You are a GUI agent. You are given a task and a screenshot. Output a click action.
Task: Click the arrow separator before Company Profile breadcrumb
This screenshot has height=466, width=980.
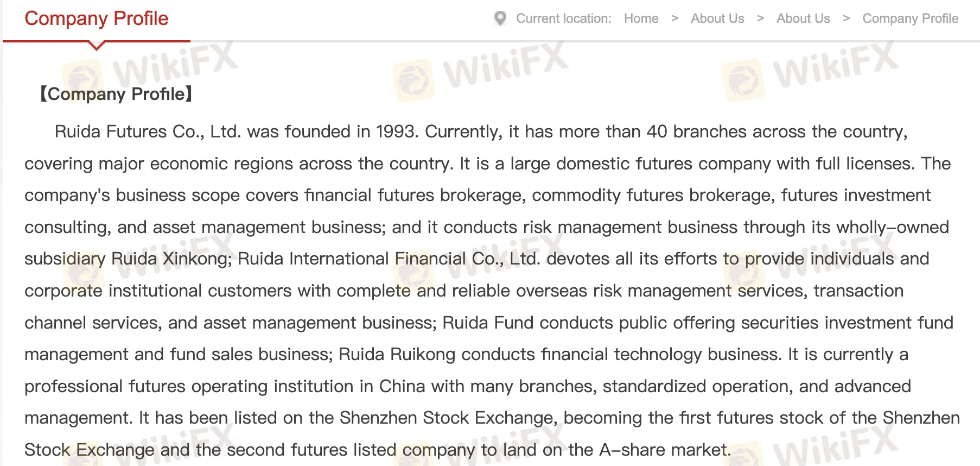coord(846,18)
